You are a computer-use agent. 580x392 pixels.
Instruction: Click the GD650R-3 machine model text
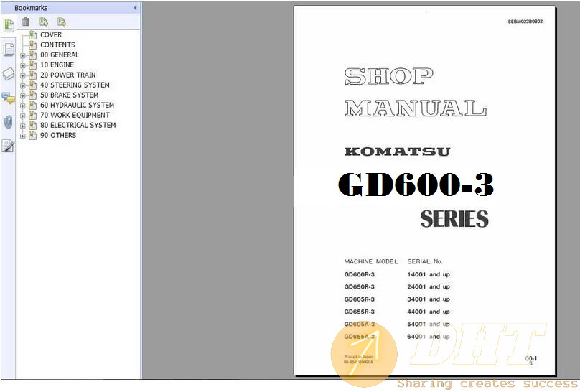(x=359, y=287)
